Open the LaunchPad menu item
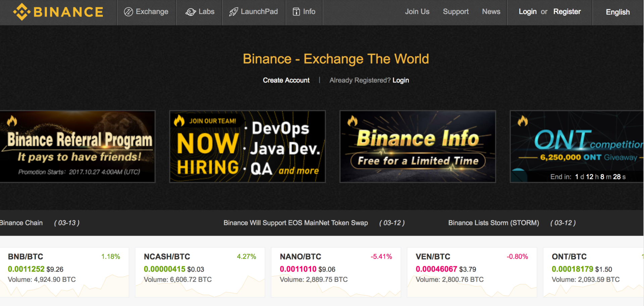This screenshot has height=306, width=644. click(x=254, y=12)
